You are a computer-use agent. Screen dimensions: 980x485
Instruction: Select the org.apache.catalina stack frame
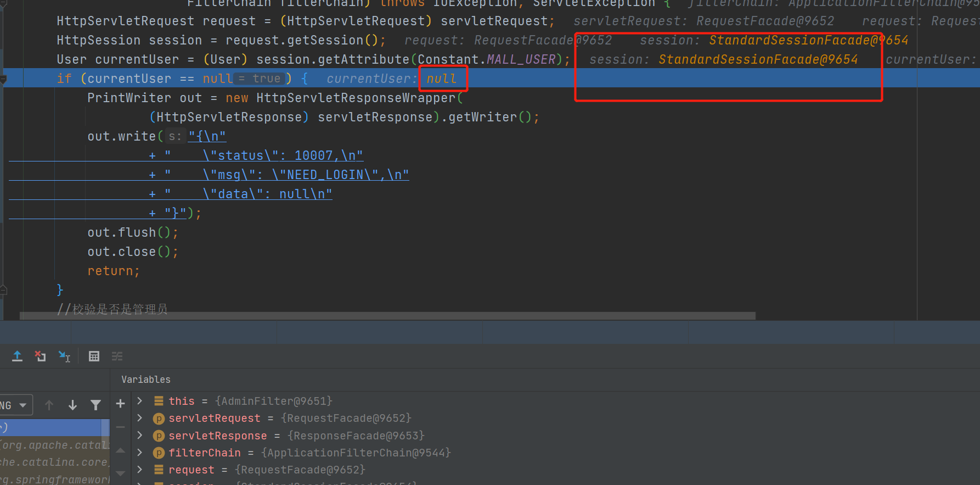[x=55, y=445]
